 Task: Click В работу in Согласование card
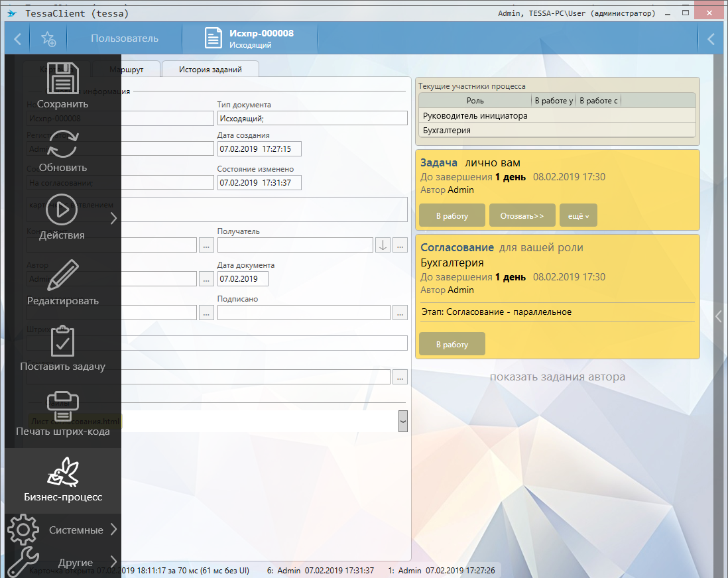point(452,344)
